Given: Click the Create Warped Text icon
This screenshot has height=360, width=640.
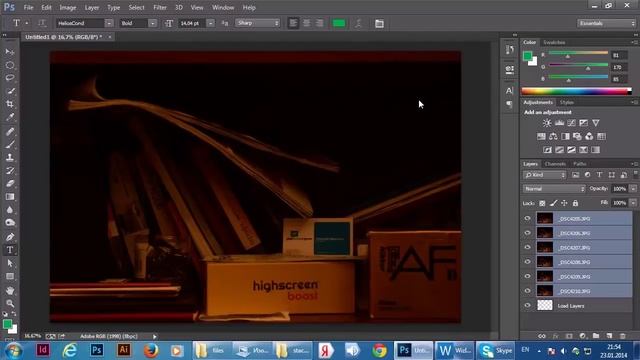Looking at the screenshot, I should [x=358, y=23].
